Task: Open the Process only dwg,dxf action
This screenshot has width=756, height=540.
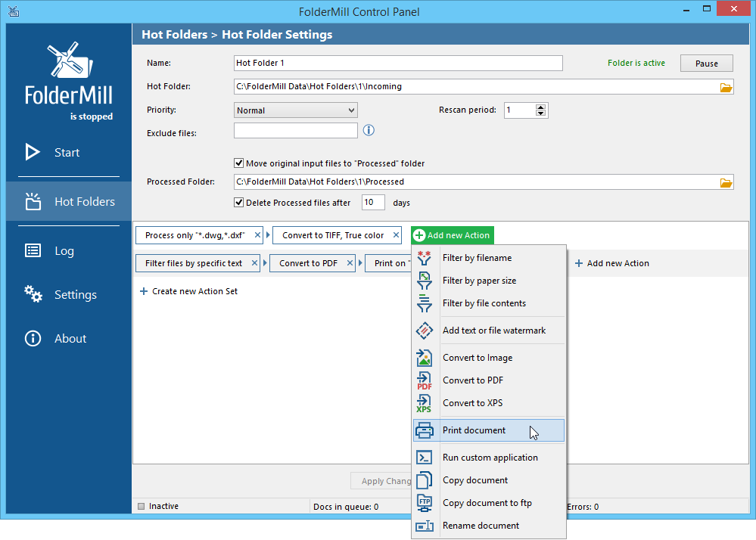Action: (194, 235)
